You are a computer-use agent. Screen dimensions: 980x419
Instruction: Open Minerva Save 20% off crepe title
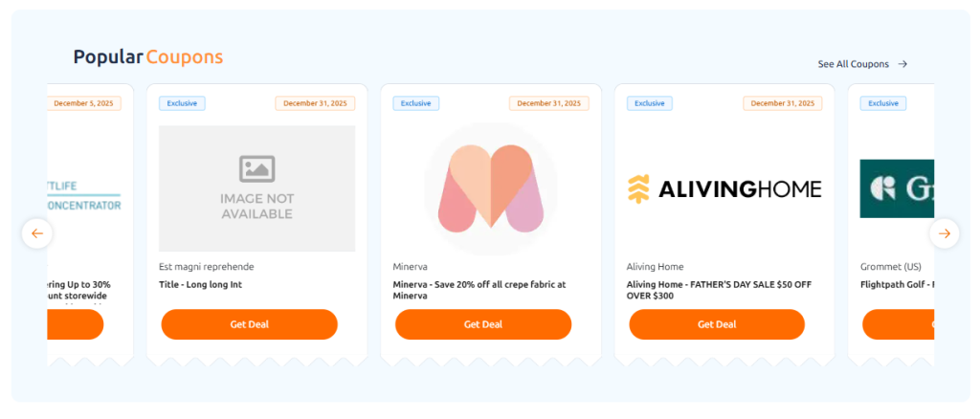pyautogui.click(x=479, y=290)
